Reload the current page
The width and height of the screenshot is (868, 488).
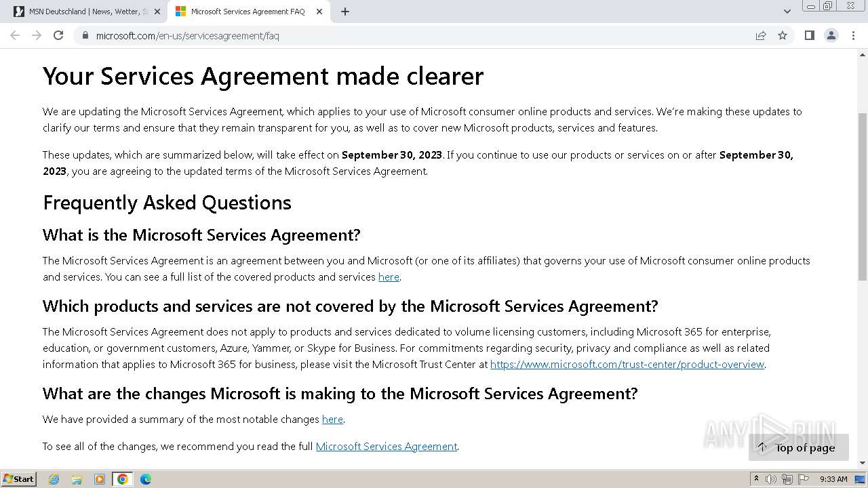click(58, 35)
